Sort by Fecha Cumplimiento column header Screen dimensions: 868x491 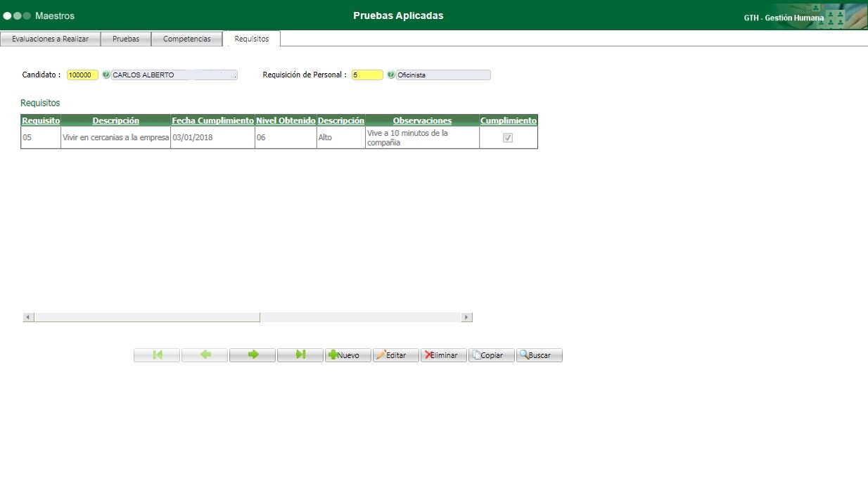[x=212, y=120]
